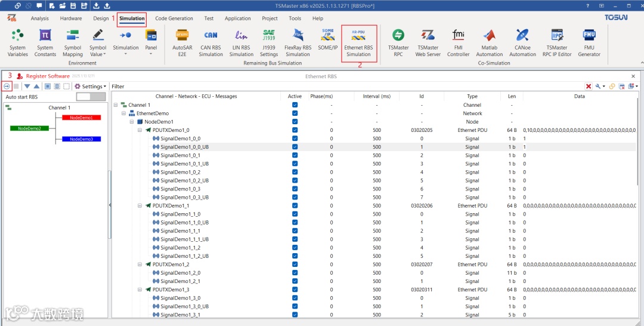The image size is (644, 326).
Task: Collapse the Channel 1 tree node
Action: click(116, 105)
